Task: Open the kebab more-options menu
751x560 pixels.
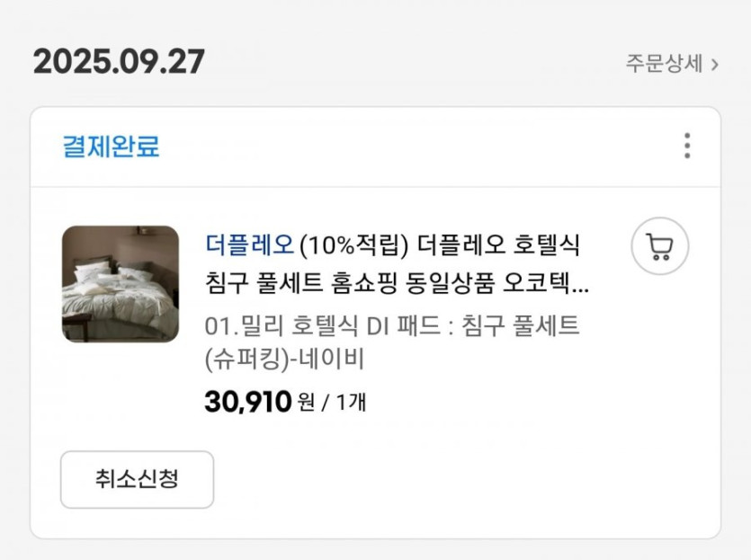Action: 686,146
